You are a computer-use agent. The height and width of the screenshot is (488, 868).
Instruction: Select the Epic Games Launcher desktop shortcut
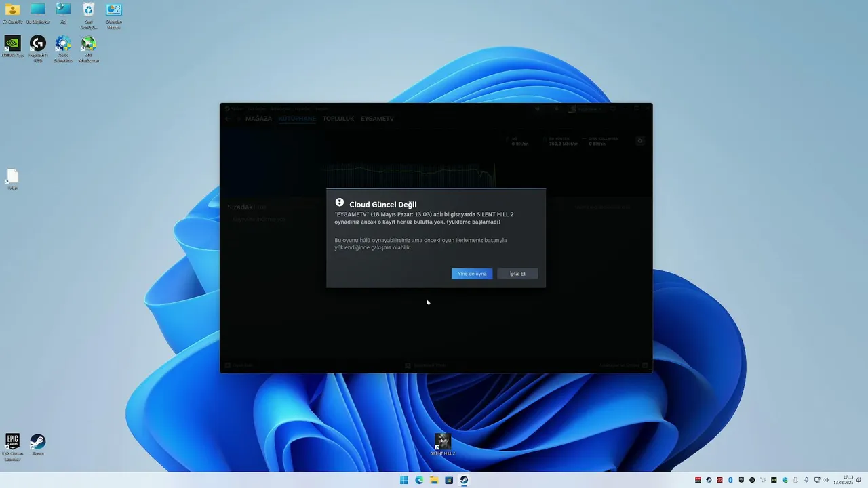(x=12, y=447)
